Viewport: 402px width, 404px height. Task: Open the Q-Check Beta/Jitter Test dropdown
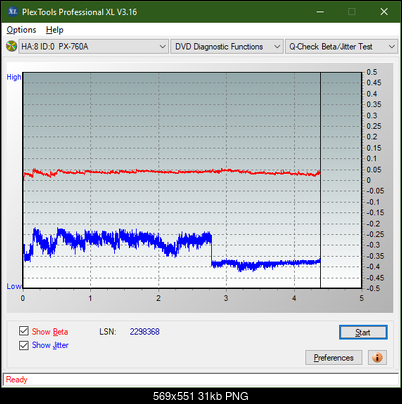tap(341, 47)
